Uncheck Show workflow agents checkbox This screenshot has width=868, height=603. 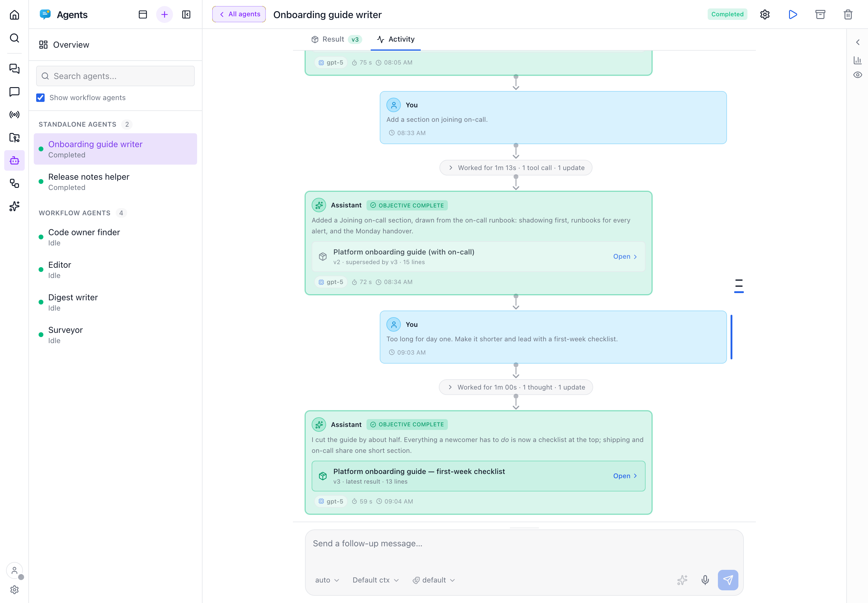[40, 97]
